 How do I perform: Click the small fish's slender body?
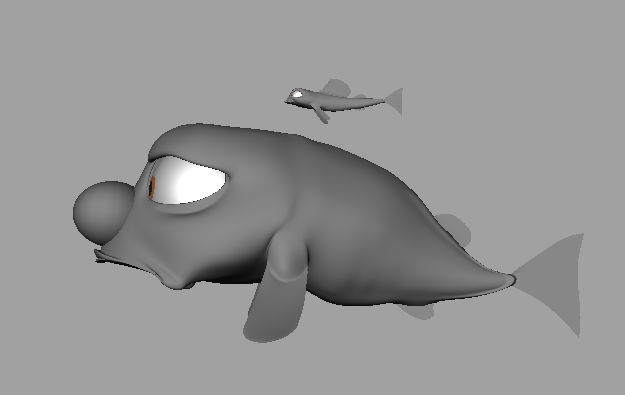pos(347,103)
